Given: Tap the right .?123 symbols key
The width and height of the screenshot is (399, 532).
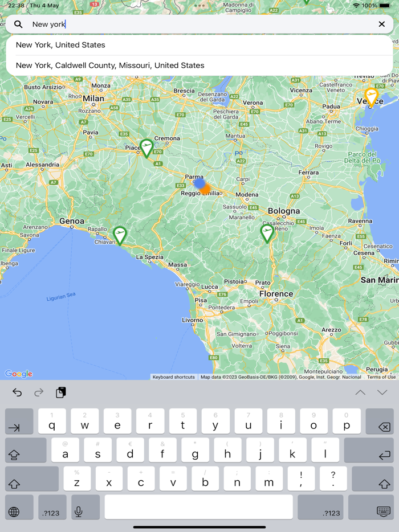Looking at the screenshot, I should (x=320, y=507).
